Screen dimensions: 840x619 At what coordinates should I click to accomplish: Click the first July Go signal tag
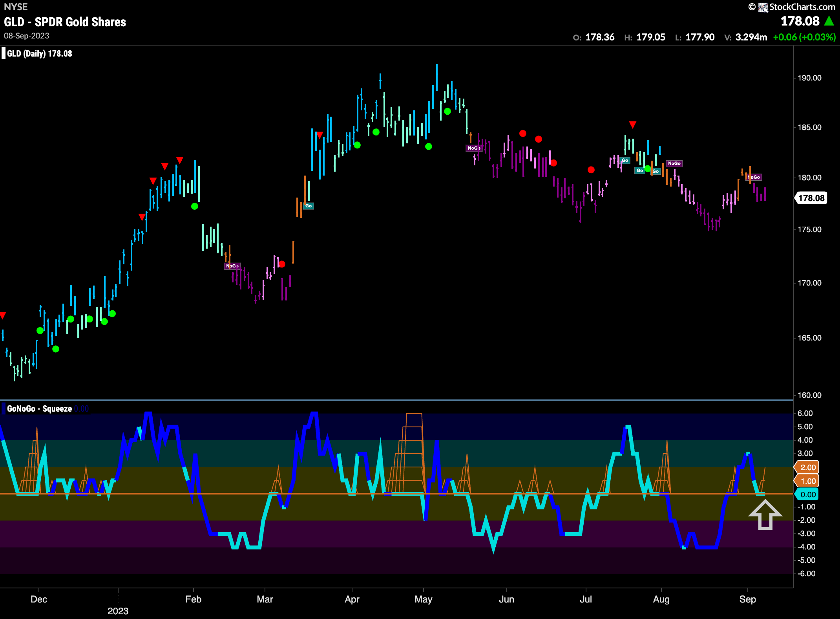[x=625, y=160]
